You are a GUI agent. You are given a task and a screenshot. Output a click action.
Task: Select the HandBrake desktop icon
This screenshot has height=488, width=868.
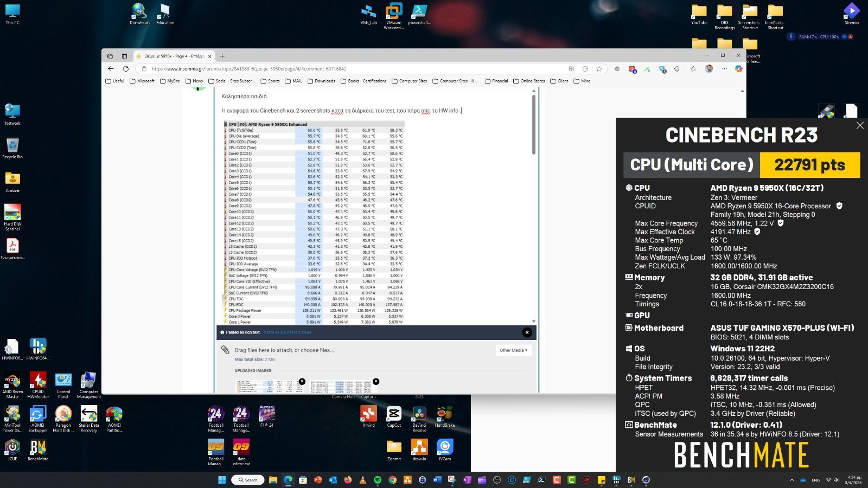pos(445,416)
